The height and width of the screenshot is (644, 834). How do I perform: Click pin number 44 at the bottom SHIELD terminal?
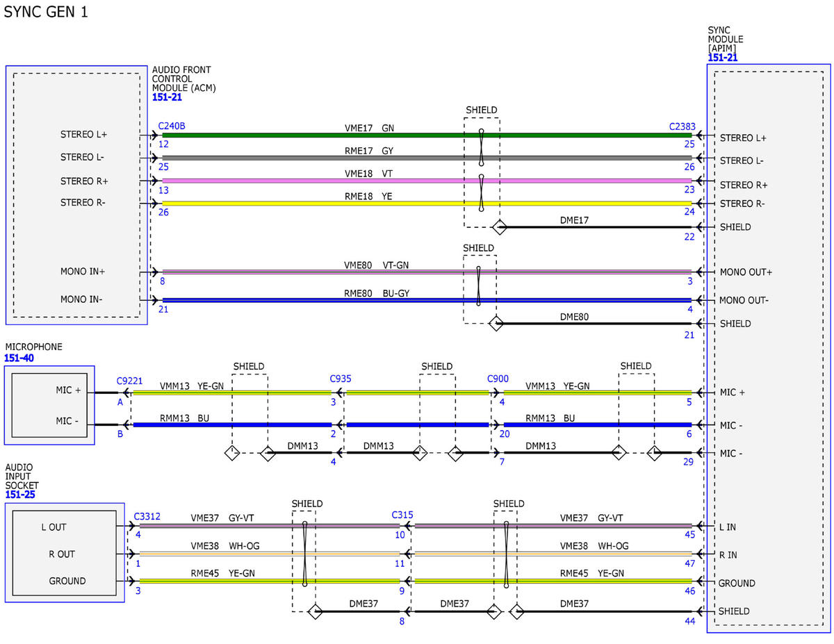(689, 620)
